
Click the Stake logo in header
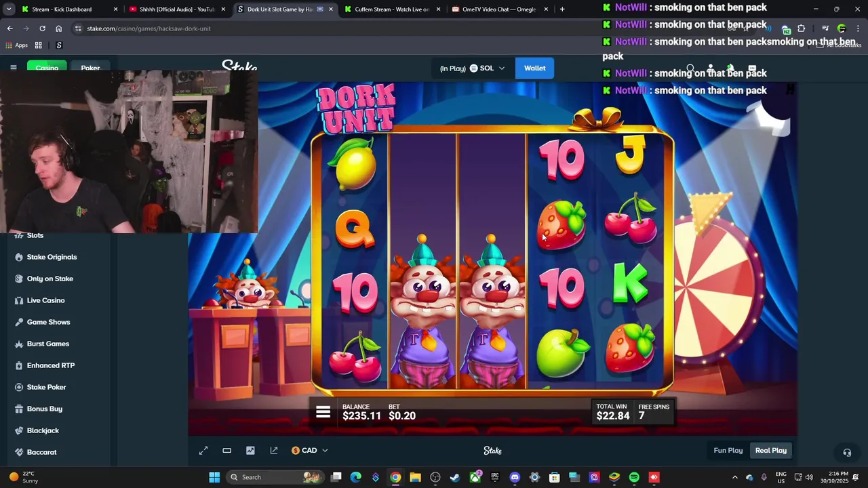pos(239,67)
